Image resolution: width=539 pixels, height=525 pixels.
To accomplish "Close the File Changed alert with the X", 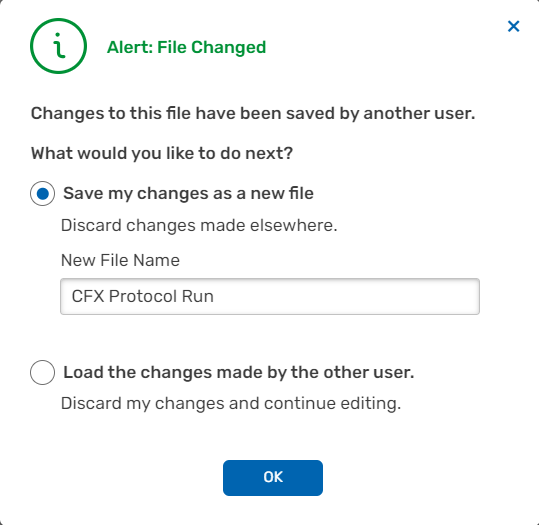I will click(514, 26).
